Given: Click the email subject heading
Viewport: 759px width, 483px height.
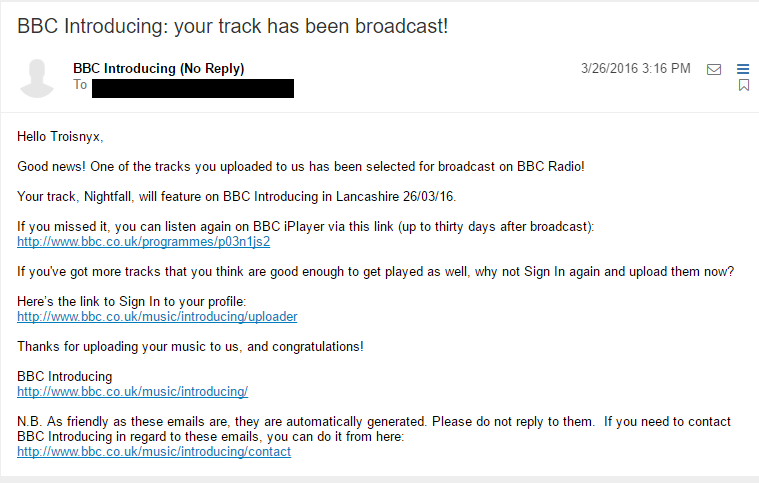Looking at the screenshot, I should pos(232,26).
